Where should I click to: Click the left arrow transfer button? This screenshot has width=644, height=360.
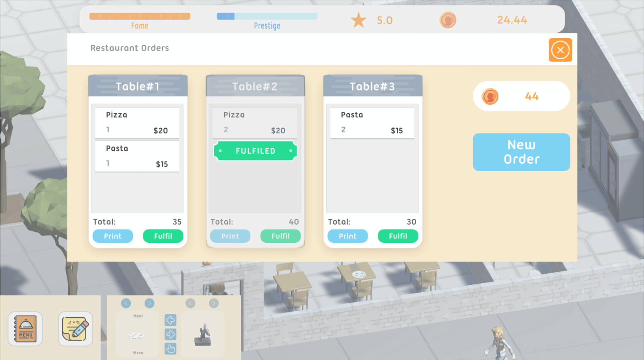pyautogui.click(x=170, y=320)
